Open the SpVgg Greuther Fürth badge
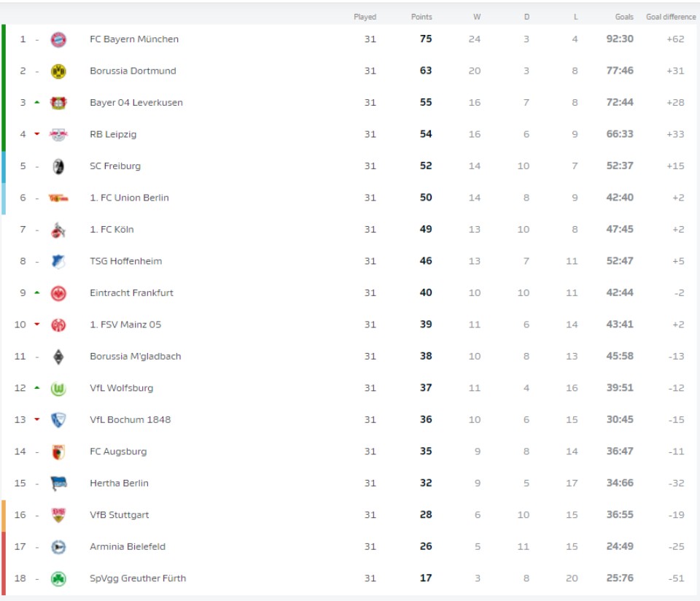The width and height of the screenshot is (700, 601). (57, 578)
